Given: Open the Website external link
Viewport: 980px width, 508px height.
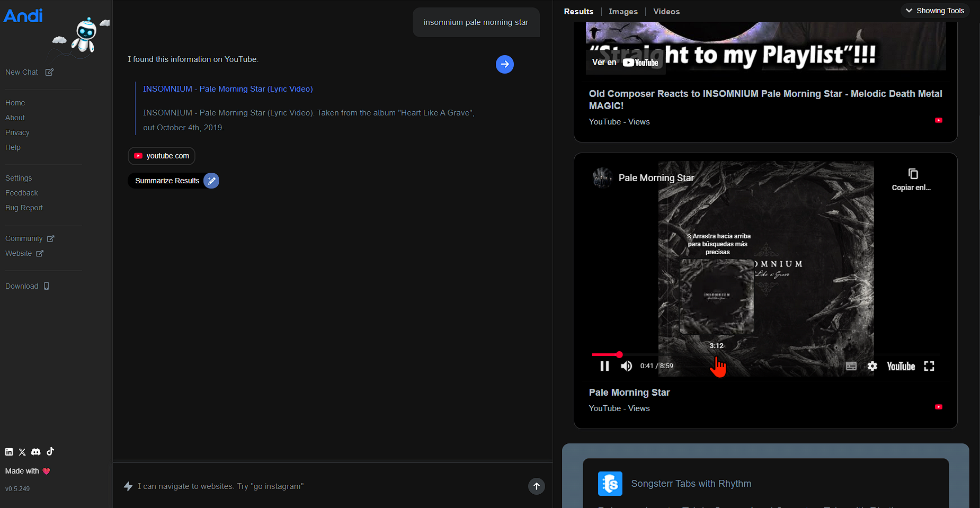Looking at the screenshot, I should coord(19,253).
